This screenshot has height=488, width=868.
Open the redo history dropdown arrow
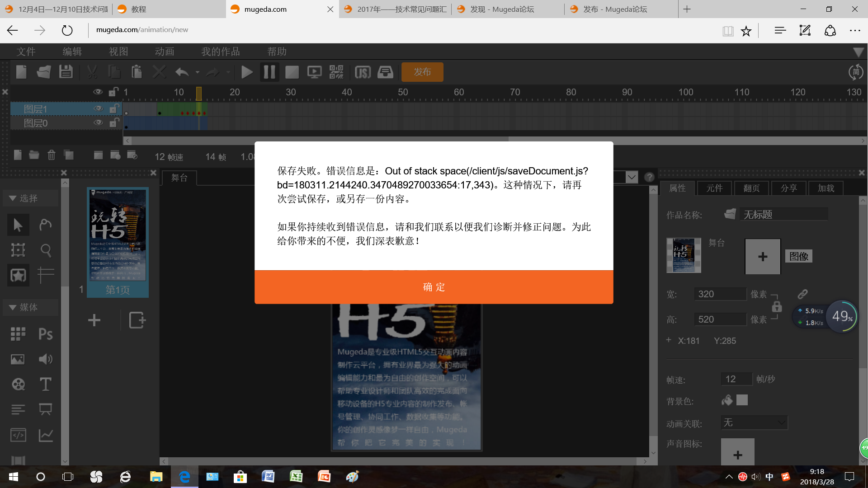click(x=228, y=72)
